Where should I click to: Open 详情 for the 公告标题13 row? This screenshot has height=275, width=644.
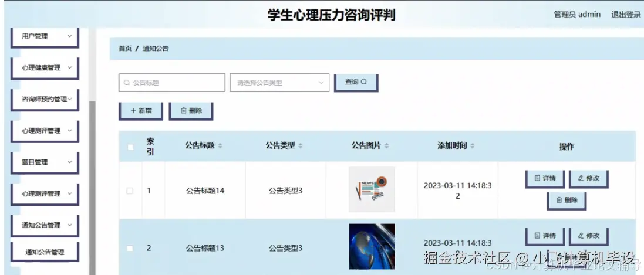[x=545, y=236]
